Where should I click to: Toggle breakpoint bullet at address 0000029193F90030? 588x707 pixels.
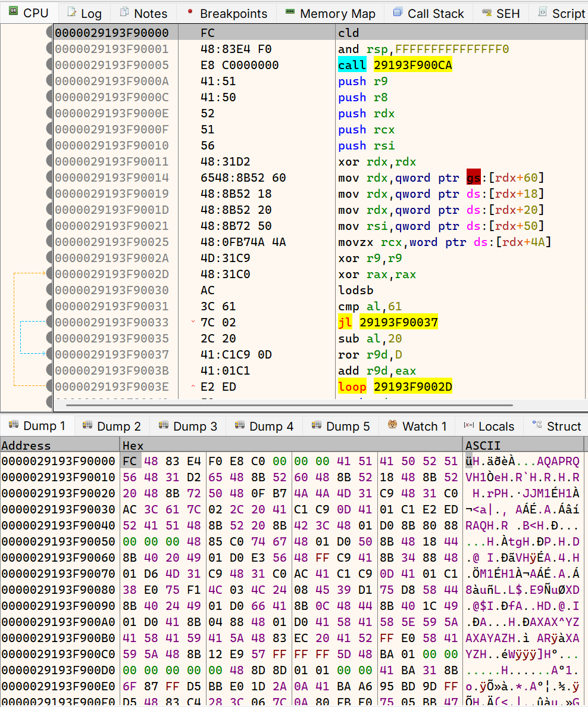pyautogui.click(x=49, y=290)
